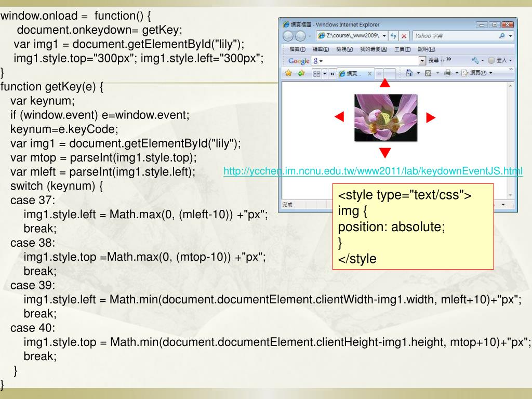Open the 檢視(V) menu
Image resolution: width=532 pixels, height=399 pixels.
point(344,49)
